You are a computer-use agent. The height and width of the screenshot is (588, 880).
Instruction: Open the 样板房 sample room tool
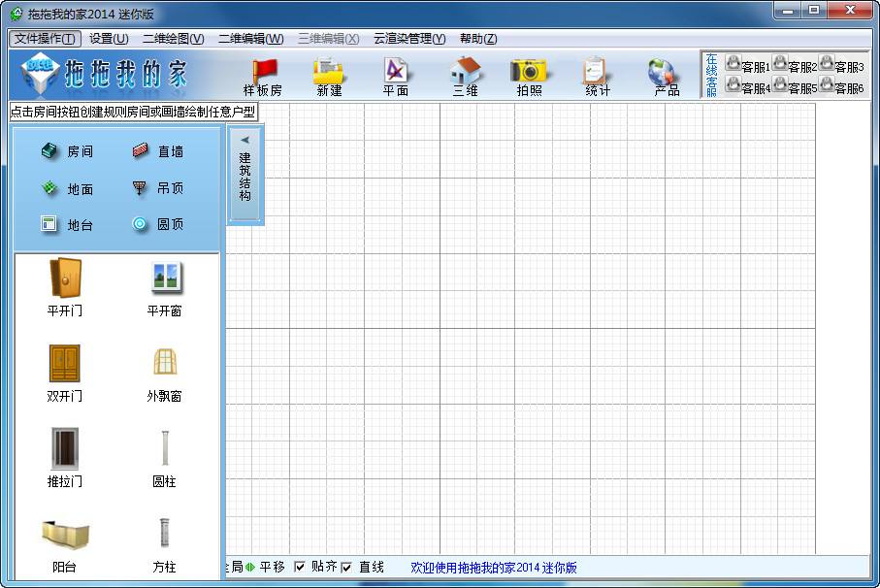click(263, 78)
